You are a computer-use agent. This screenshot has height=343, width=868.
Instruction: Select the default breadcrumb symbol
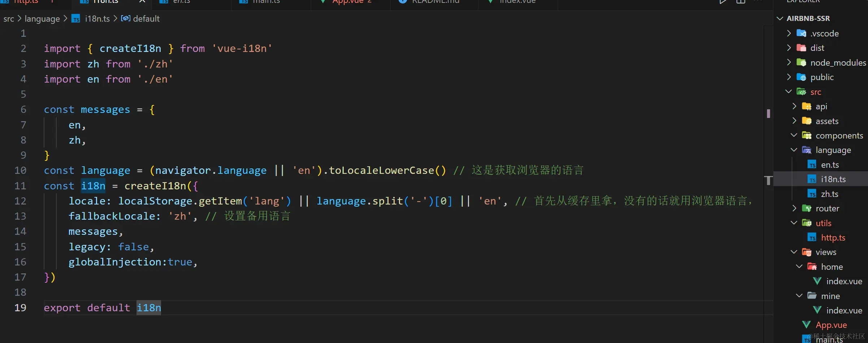(146, 18)
